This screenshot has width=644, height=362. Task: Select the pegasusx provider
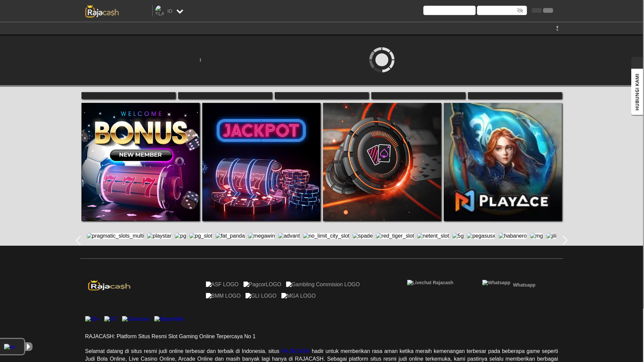click(x=481, y=236)
